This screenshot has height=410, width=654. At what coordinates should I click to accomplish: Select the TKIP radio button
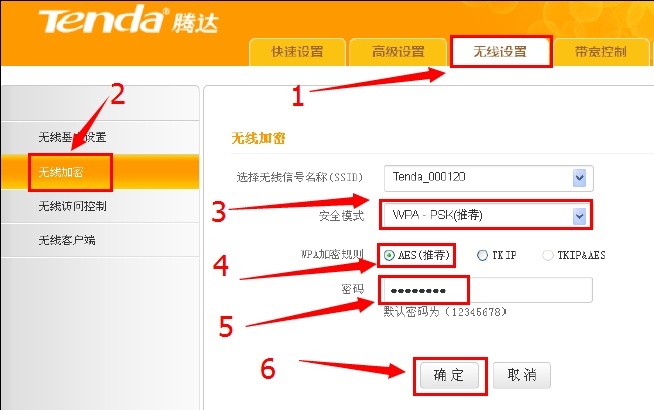(x=482, y=255)
